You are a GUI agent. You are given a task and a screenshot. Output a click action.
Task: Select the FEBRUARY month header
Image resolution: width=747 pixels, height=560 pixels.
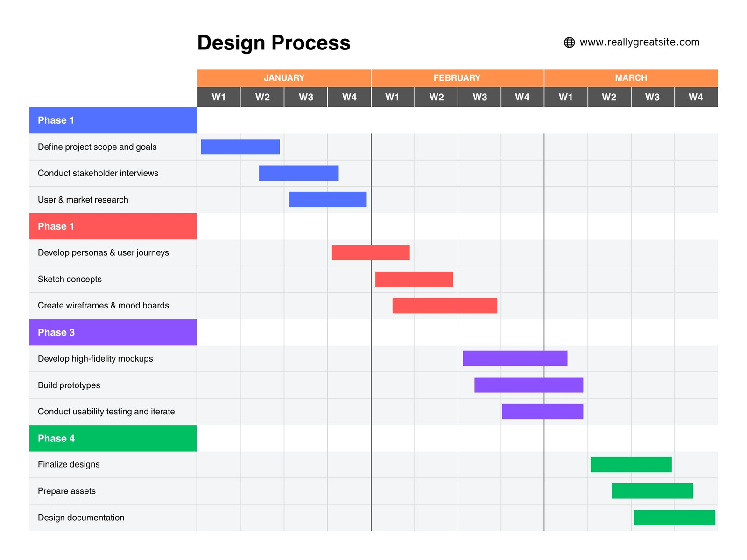pos(457,78)
